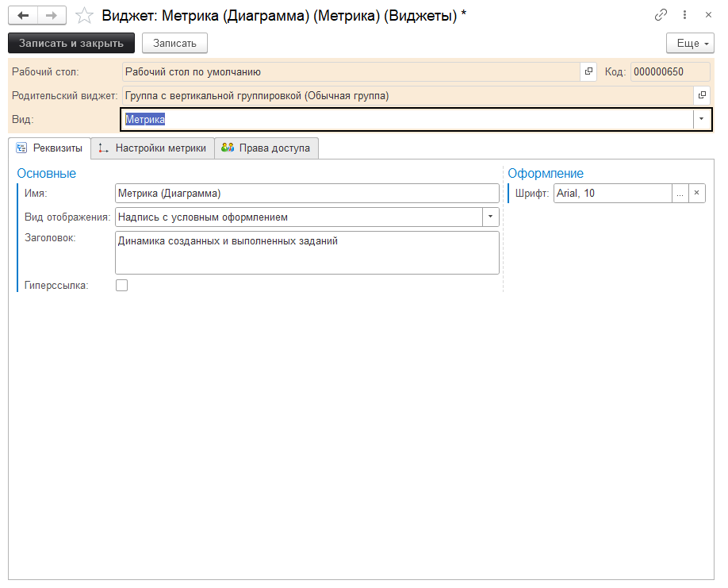Open the font selection dialog via ellipsis button
The image size is (728, 588).
[x=680, y=194]
